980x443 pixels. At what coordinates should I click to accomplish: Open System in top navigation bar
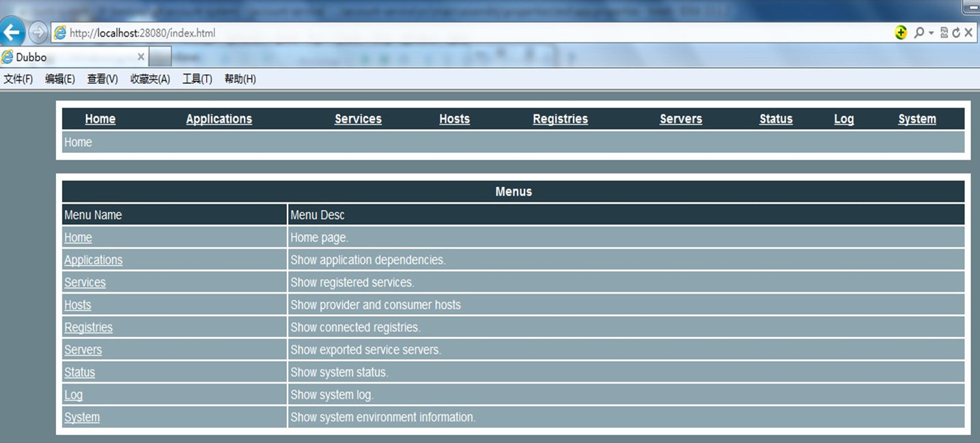(917, 119)
